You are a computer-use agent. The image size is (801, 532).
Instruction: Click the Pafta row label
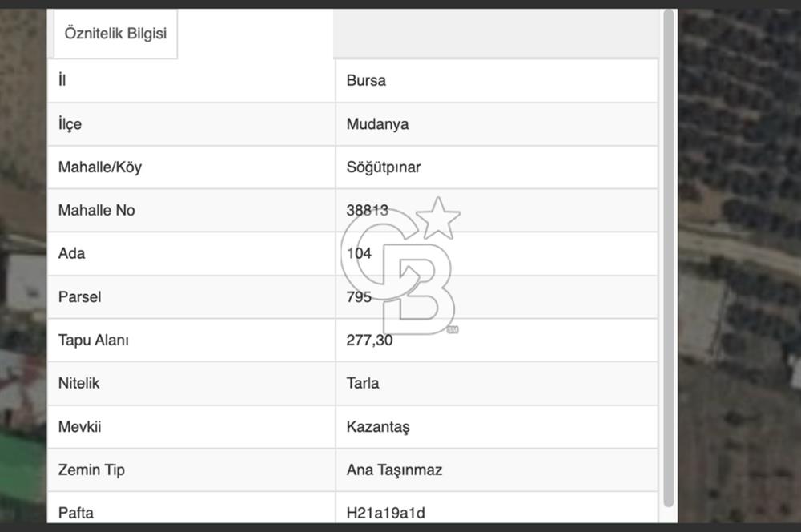[x=75, y=513]
